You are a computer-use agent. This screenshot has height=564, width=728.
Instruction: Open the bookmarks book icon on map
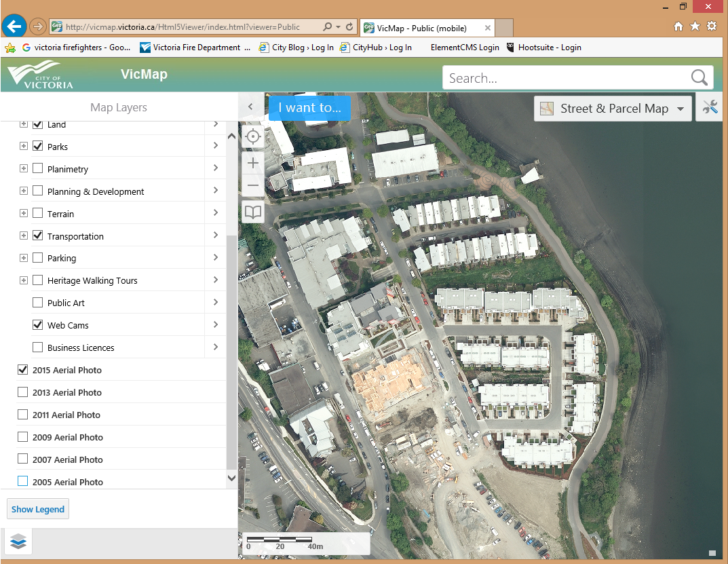point(253,212)
